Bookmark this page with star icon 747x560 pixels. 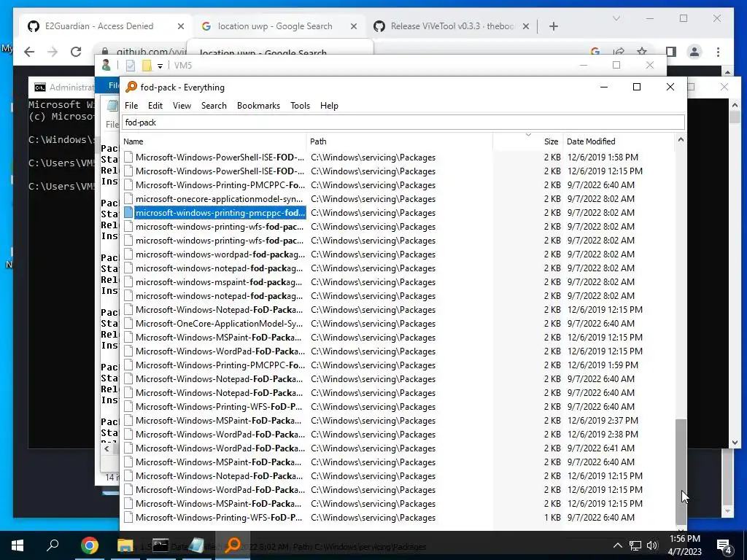[x=642, y=52]
